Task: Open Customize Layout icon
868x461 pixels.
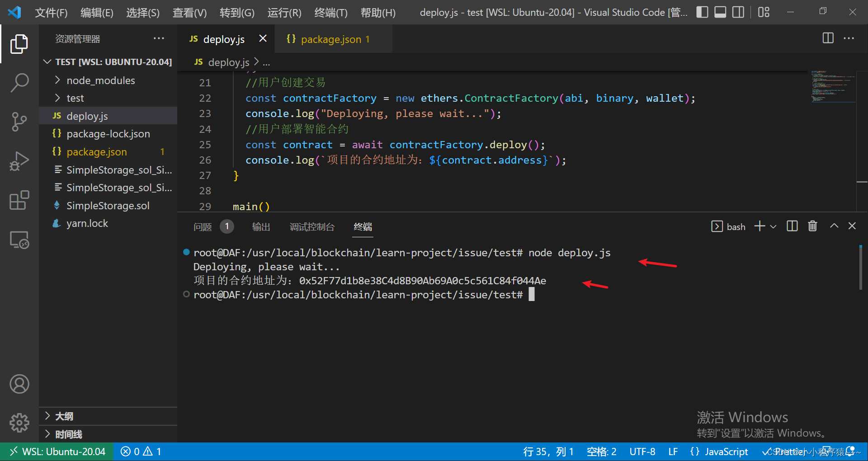Action: [764, 12]
